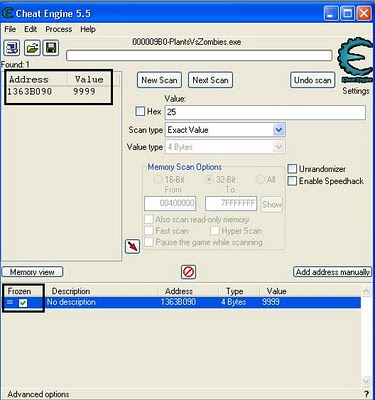Click red arrow add-to-address-list icon

click(x=133, y=247)
